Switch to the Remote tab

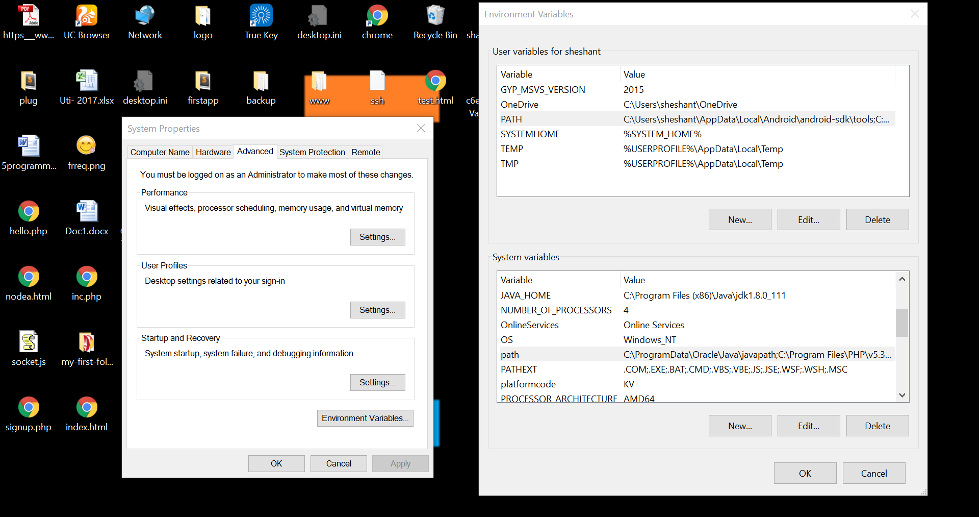[x=366, y=152]
